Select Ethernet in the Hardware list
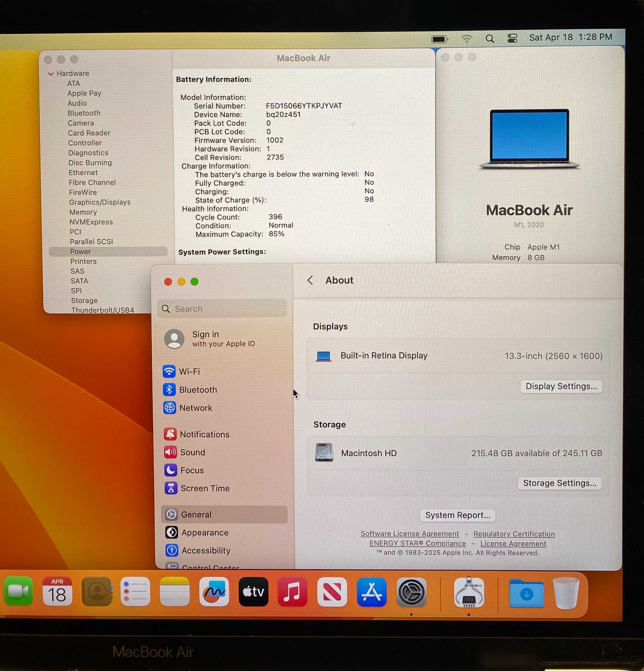Image resolution: width=644 pixels, height=671 pixels. [x=83, y=173]
